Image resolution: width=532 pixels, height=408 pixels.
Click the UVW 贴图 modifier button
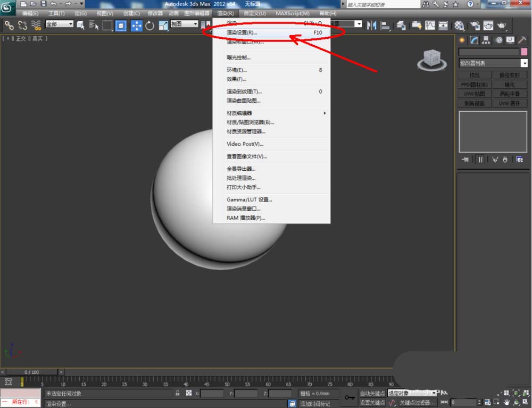(474, 94)
